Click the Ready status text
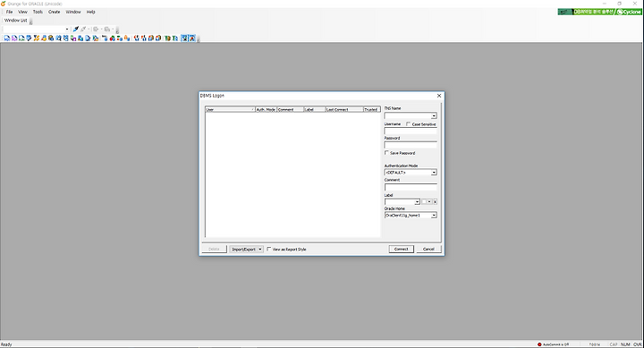The height and width of the screenshot is (348, 644). 6,344
